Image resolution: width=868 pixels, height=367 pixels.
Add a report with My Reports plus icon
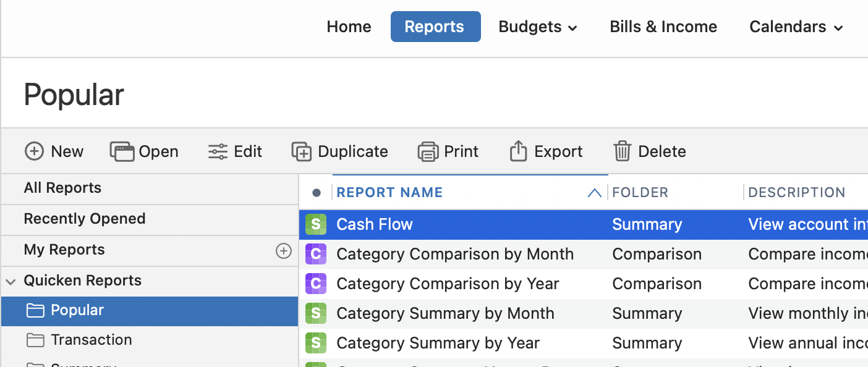tap(283, 250)
